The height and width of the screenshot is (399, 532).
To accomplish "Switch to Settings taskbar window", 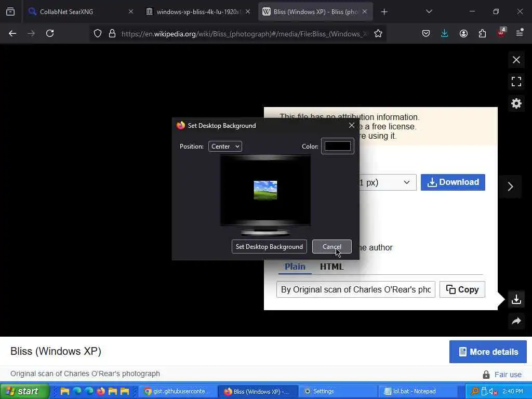I will pos(338,391).
